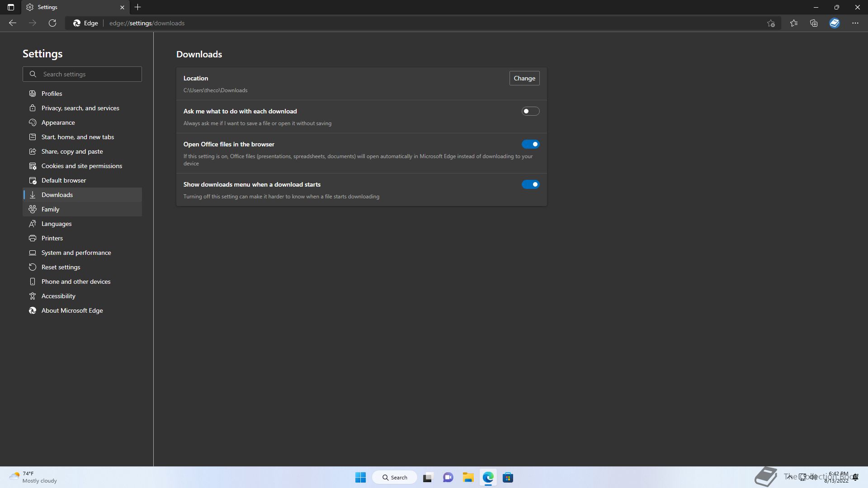Go to Start, home, and new tabs
868x488 pixels.
(82, 137)
